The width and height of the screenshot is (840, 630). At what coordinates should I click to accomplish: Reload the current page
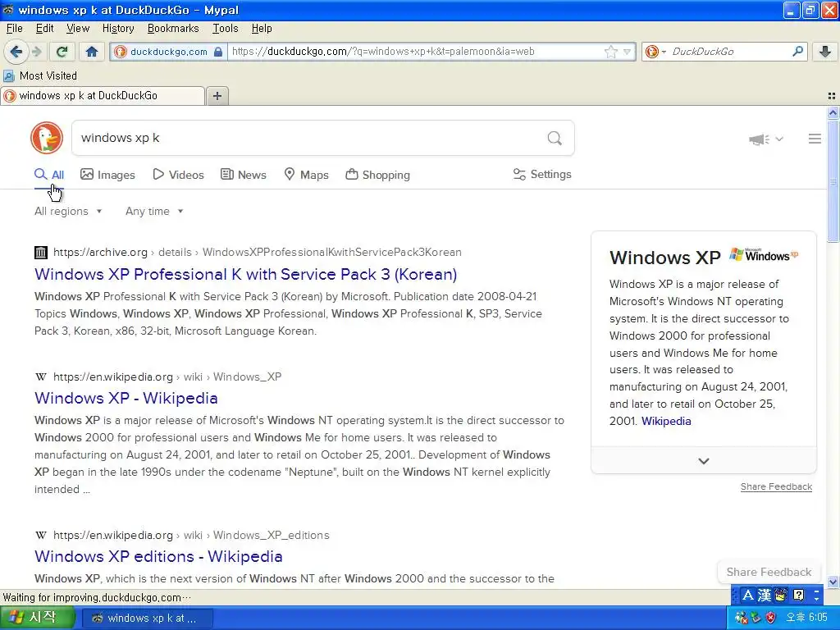coord(62,52)
